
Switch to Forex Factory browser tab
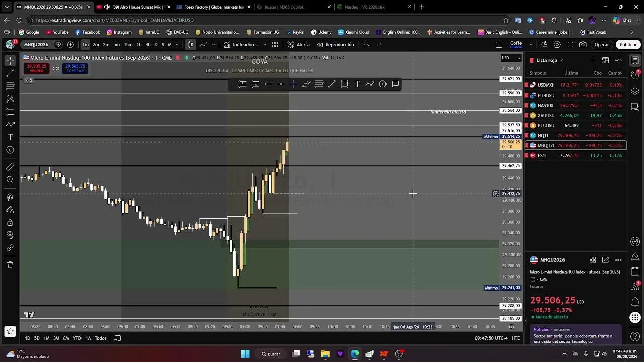(x=210, y=7)
